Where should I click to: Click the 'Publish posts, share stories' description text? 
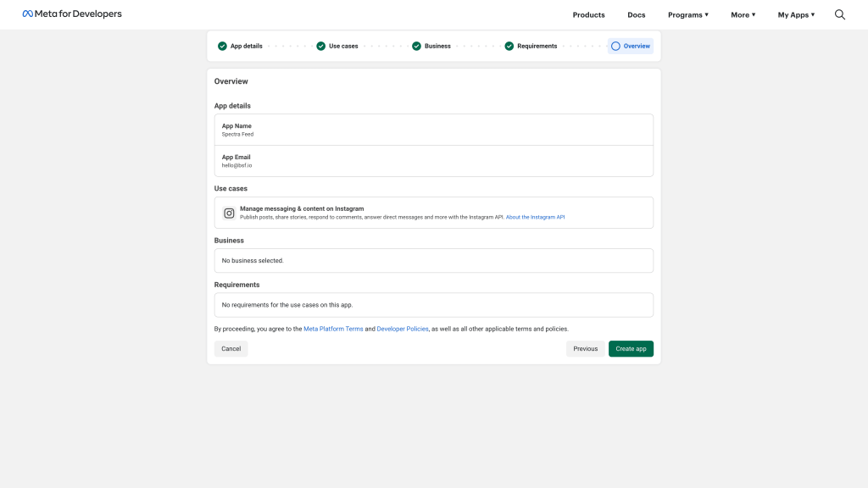click(372, 217)
